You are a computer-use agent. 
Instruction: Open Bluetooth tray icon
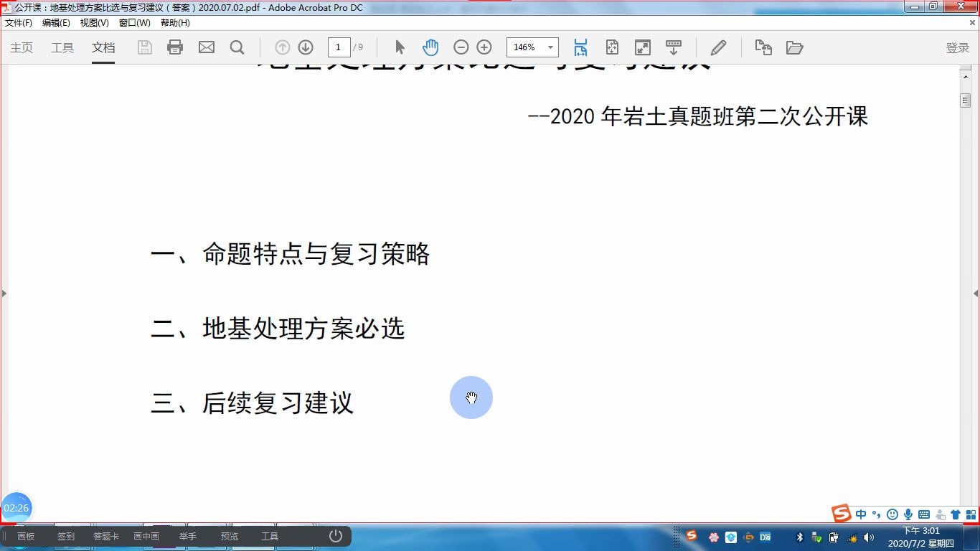click(x=800, y=537)
